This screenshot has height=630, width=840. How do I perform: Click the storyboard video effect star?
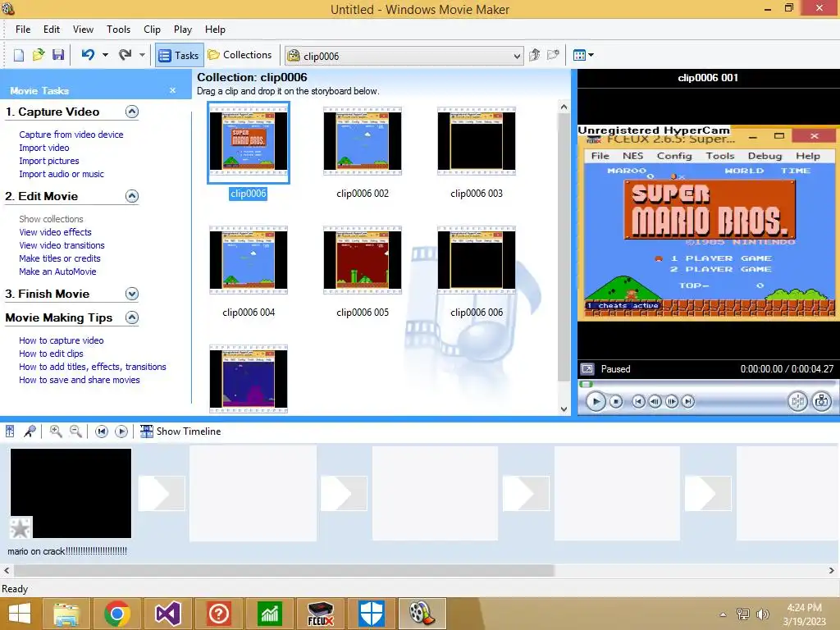pyautogui.click(x=21, y=528)
